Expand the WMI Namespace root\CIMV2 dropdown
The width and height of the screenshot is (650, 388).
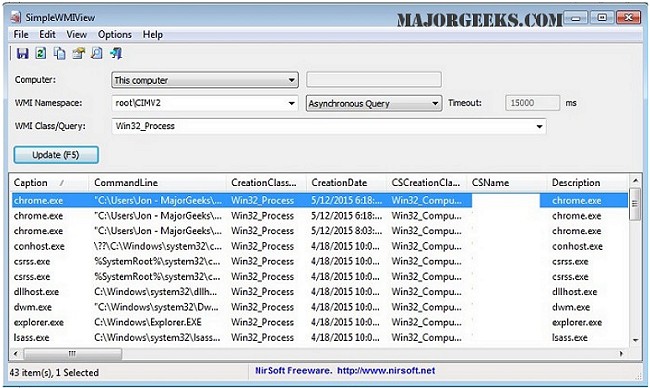click(205, 103)
